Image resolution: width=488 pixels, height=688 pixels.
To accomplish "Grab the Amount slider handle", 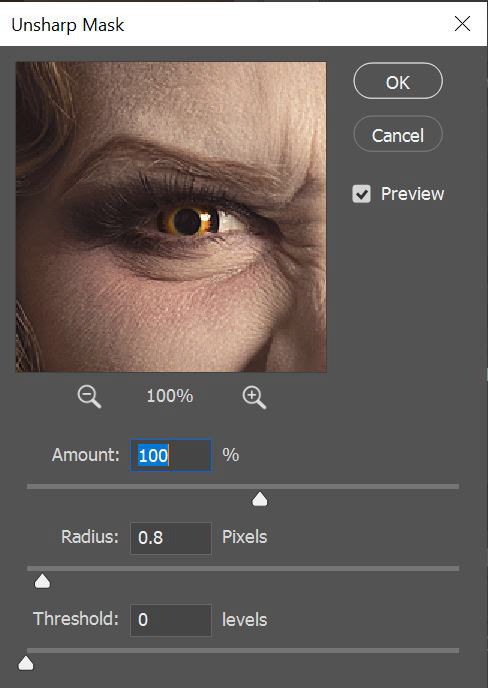I will 260,499.
